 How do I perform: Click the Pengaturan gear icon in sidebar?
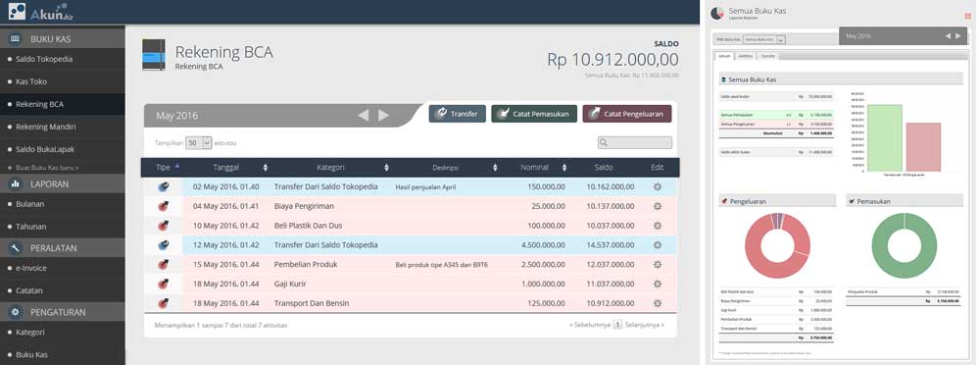click(x=16, y=312)
